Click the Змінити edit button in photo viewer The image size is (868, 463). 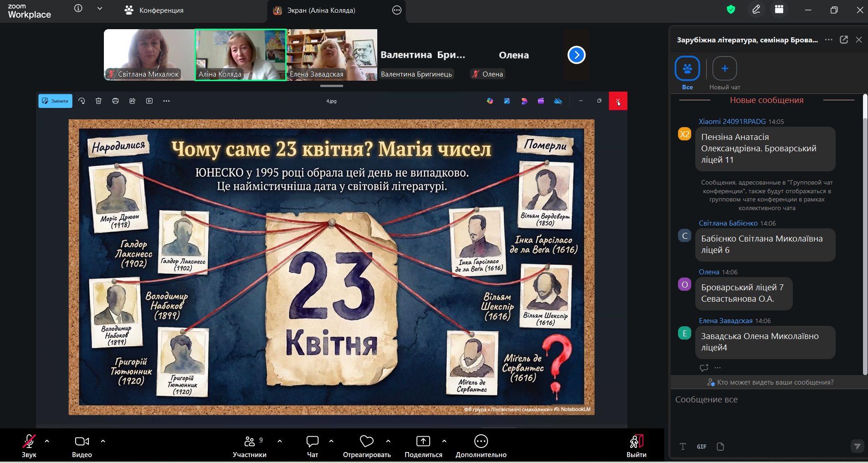pyautogui.click(x=55, y=101)
